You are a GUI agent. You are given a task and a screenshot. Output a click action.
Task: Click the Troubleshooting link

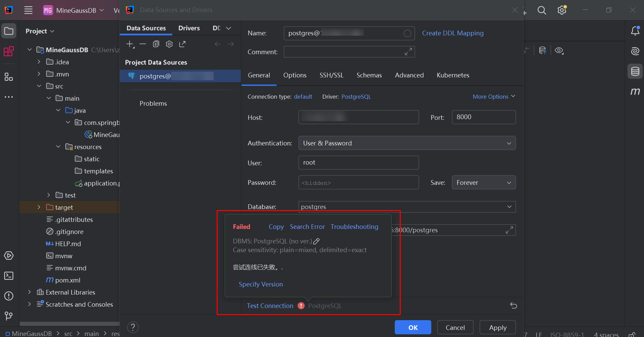click(x=354, y=227)
